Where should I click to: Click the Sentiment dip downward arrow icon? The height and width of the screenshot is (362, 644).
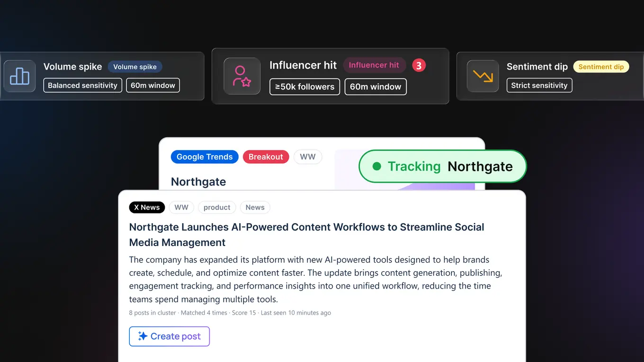(483, 76)
